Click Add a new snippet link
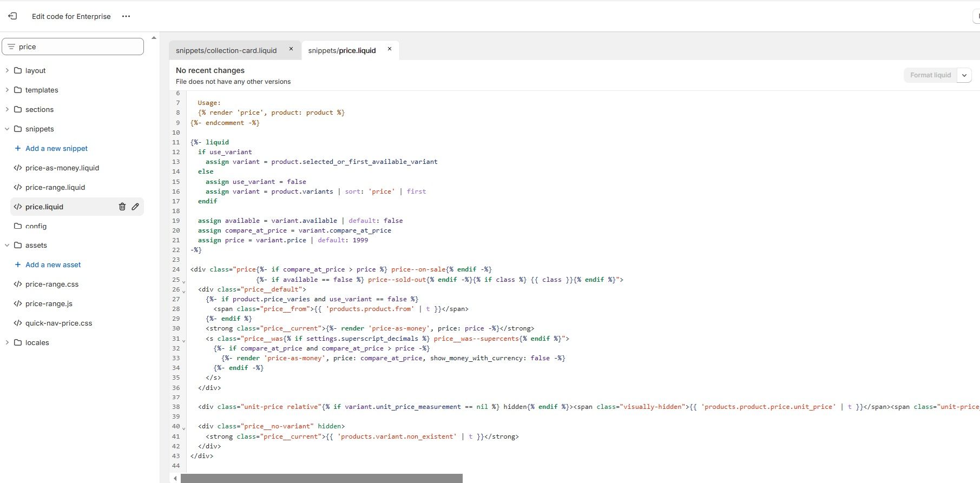The image size is (980, 483). pyautogui.click(x=56, y=148)
